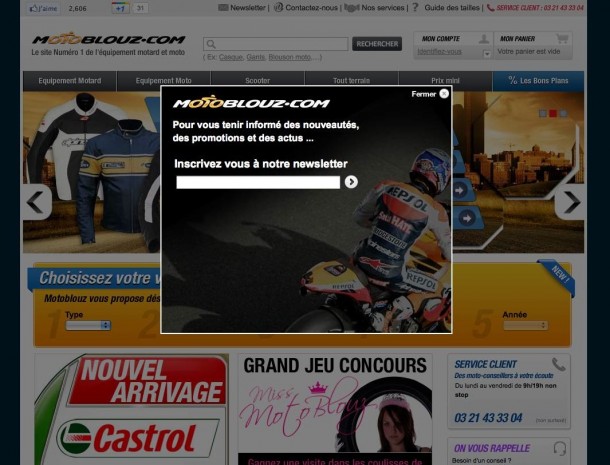Click the Casque search example link
The image size is (610, 465).
[x=231, y=57]
